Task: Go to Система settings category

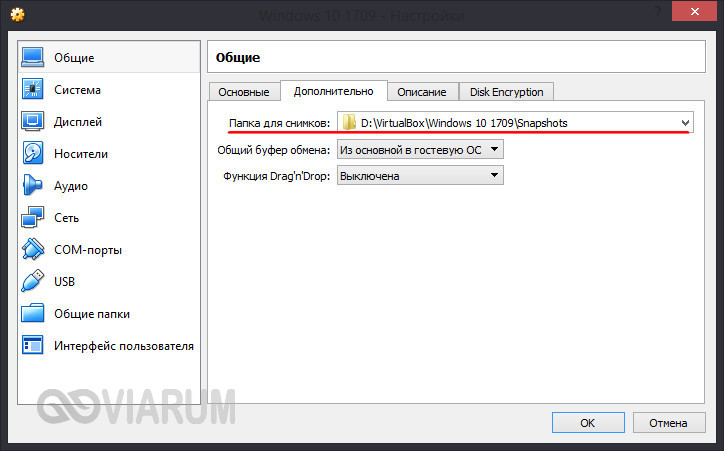Action: (x=109, y=89)
